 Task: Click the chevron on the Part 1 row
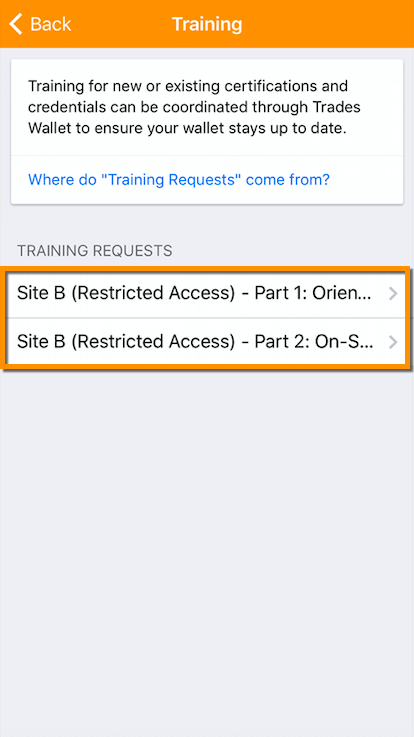click(393, 294)
